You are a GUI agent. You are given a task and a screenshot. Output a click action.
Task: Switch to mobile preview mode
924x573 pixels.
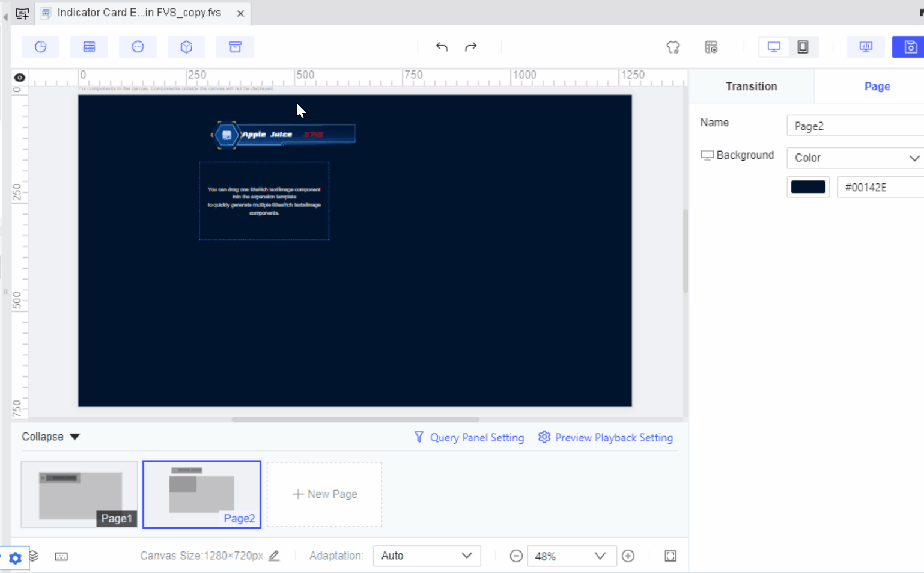(803, 46)
